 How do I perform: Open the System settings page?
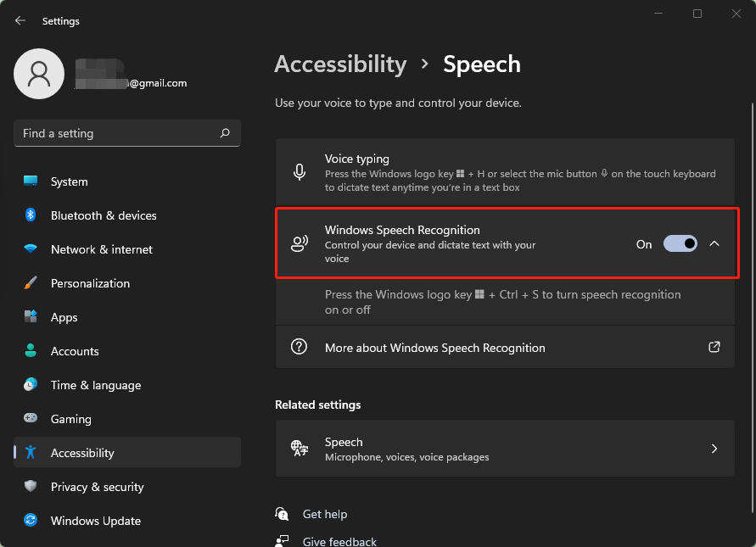tap(69, 181)
